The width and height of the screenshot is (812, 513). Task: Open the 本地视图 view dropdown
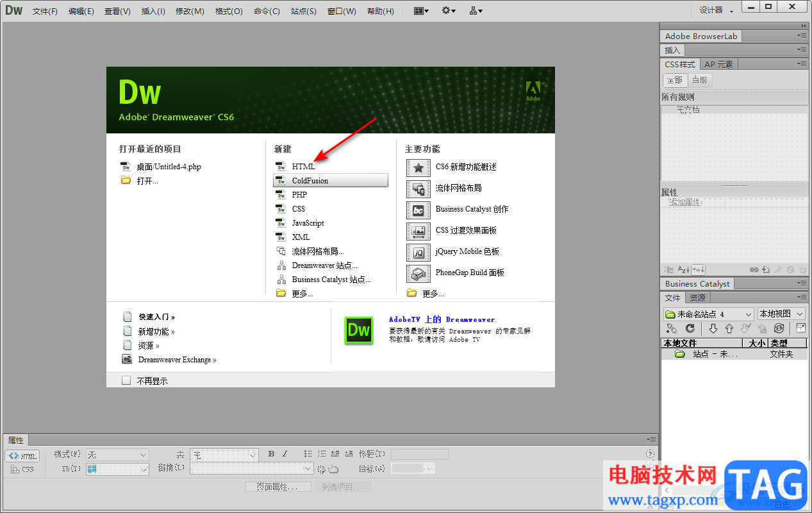(782, 314)
